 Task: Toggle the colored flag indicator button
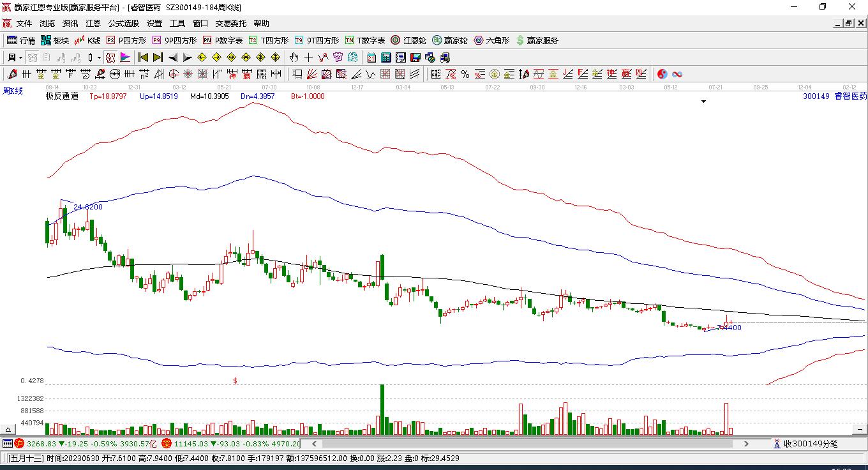tap(125, 57)
